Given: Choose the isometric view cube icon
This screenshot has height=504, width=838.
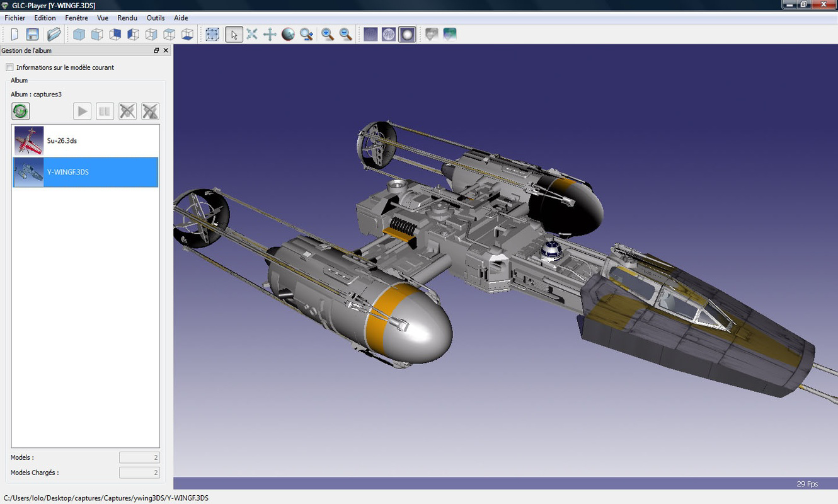Looking at the screenshot, I should coord(77,34).
